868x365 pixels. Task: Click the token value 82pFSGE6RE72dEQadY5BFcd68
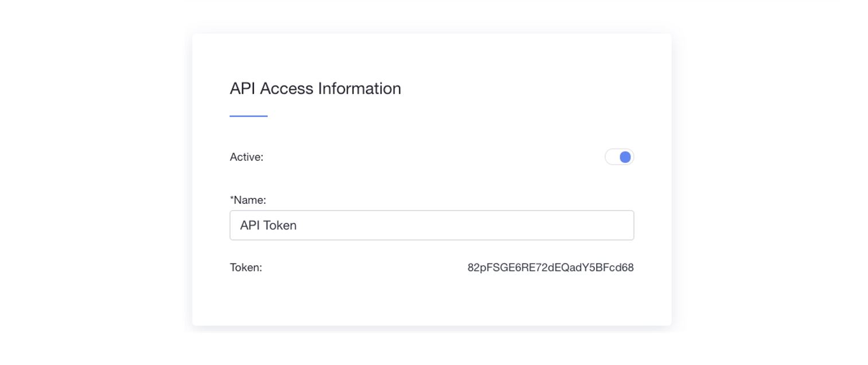click(550, 267)
